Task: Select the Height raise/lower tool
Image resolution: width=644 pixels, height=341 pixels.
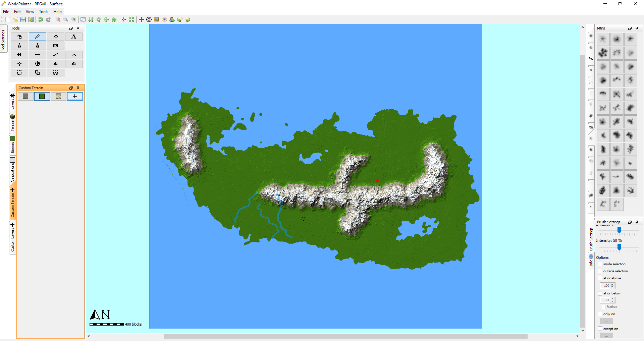Action: 19,55
